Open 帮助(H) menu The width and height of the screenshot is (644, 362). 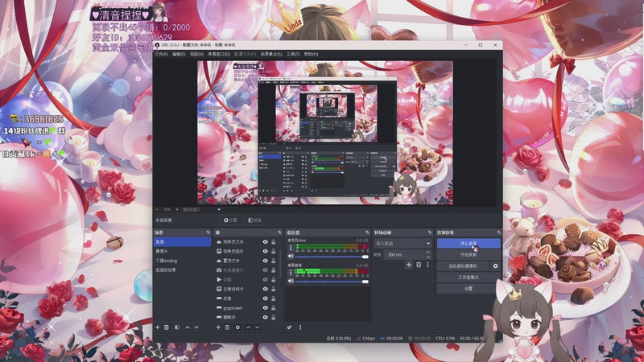(x=311, y=54)
